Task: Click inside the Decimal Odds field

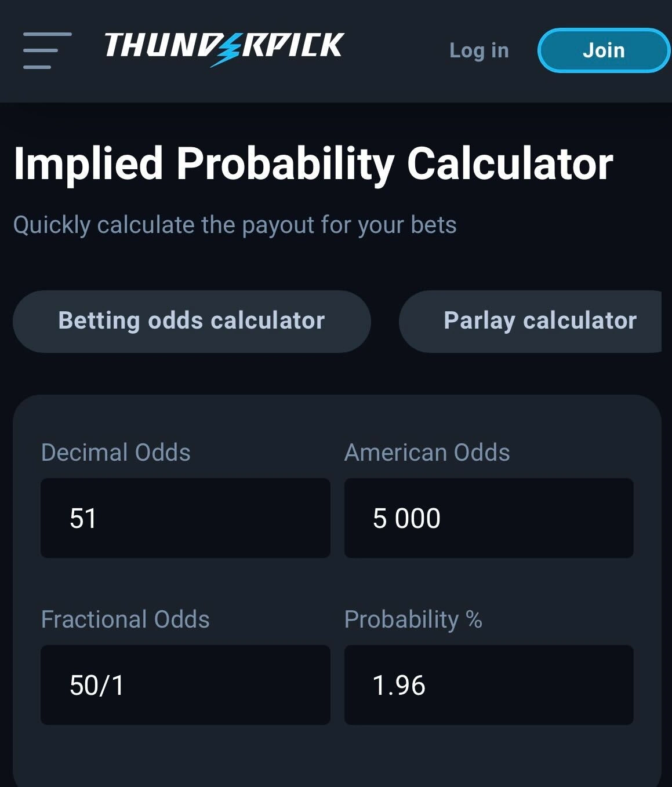Action: pos(184,518)
